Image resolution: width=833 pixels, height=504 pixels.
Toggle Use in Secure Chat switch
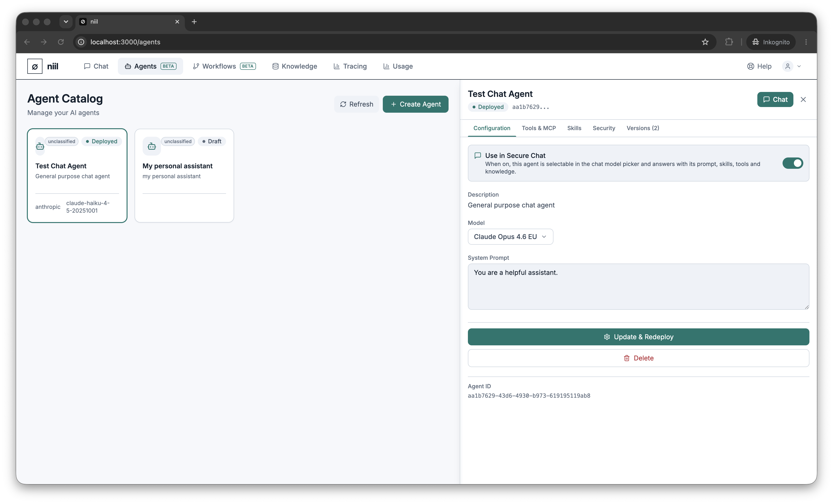pyautogui.click(x=792, y=163)
